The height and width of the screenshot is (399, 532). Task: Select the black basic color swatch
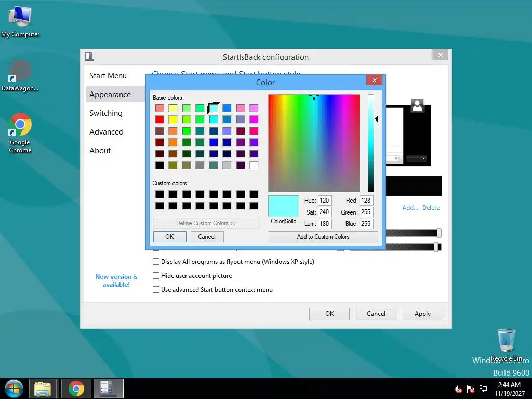[x=159, y=165]
